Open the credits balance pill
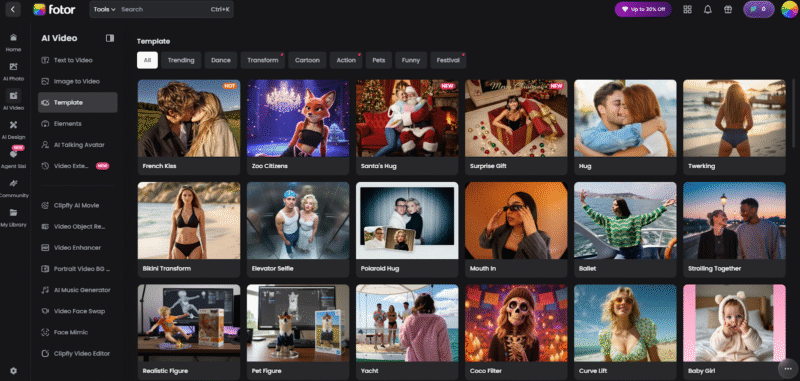The image size is (800, 381). (758, 9)
